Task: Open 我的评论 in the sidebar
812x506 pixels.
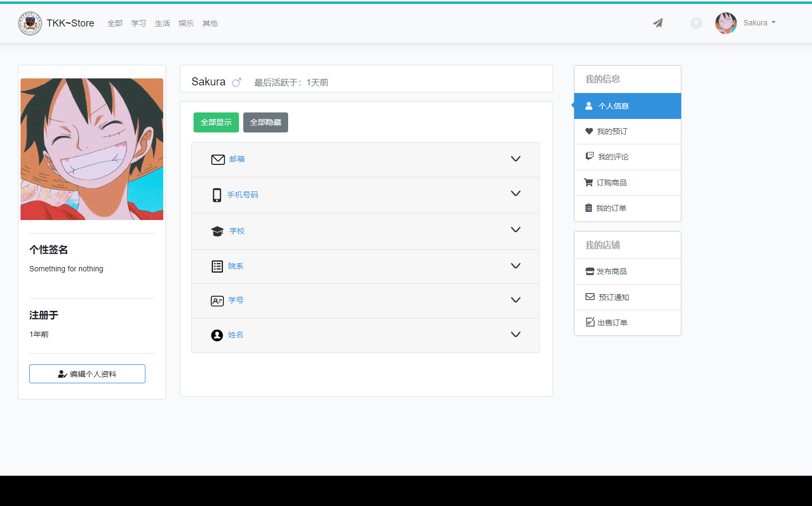Action: tap(628, 157)
